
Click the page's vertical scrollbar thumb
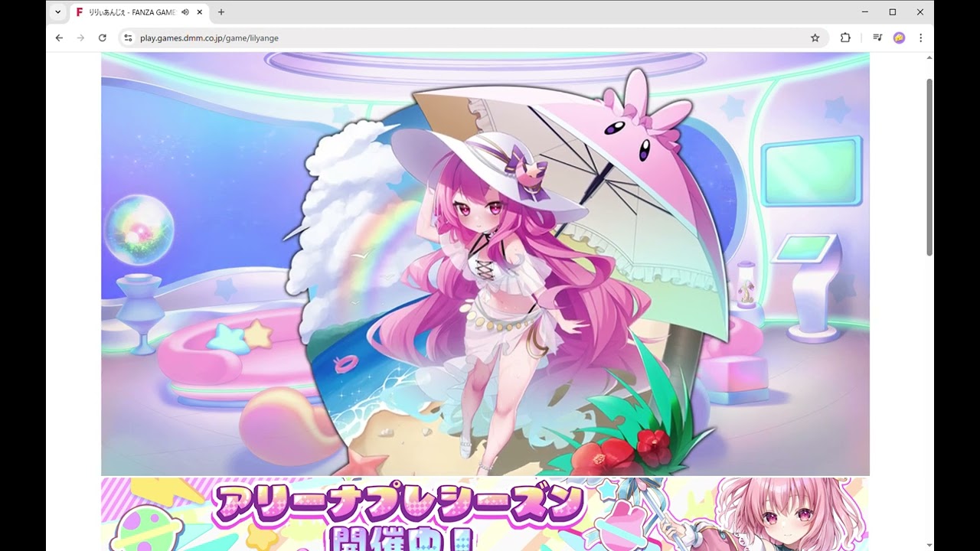click(929, 167)
